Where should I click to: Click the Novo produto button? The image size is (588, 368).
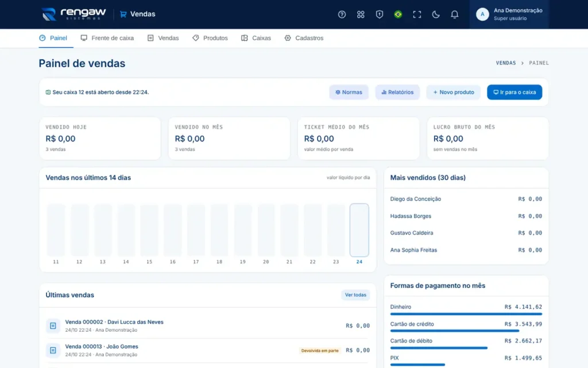click(x=454, y=92)
